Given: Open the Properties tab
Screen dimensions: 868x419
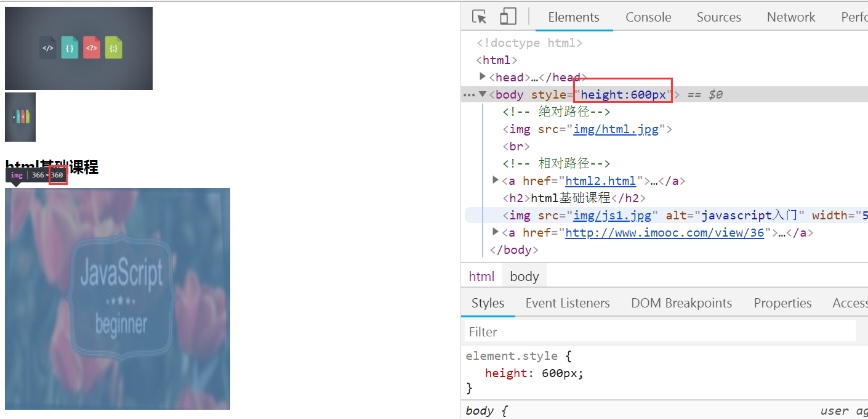Looking at the screenshot, I should [x=782, y=303].
